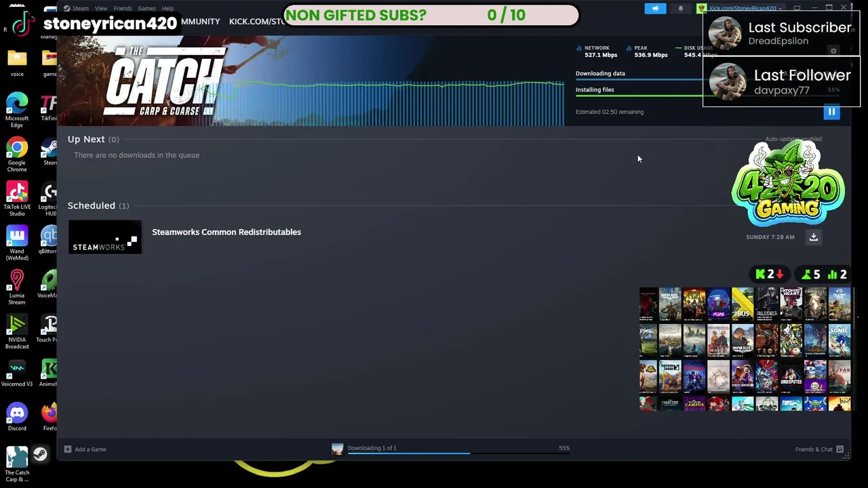Click the Up Next heading
Viewport: 868px width, 488px height.
pyautogui.click(x=86, y=139)
